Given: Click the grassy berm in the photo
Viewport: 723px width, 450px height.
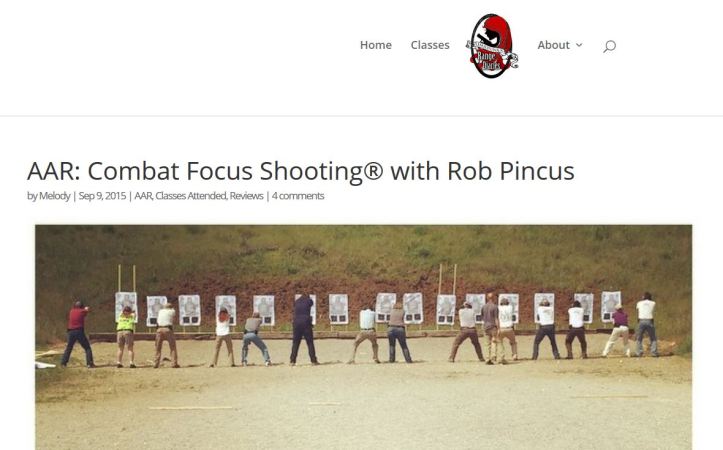Looking at the screenshot, I should (363, 249).
